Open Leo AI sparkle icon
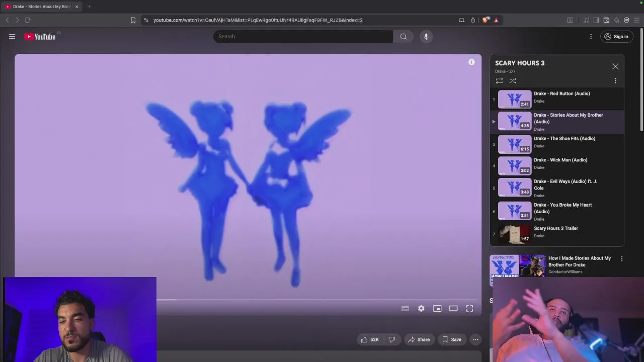 click(616, 20)
